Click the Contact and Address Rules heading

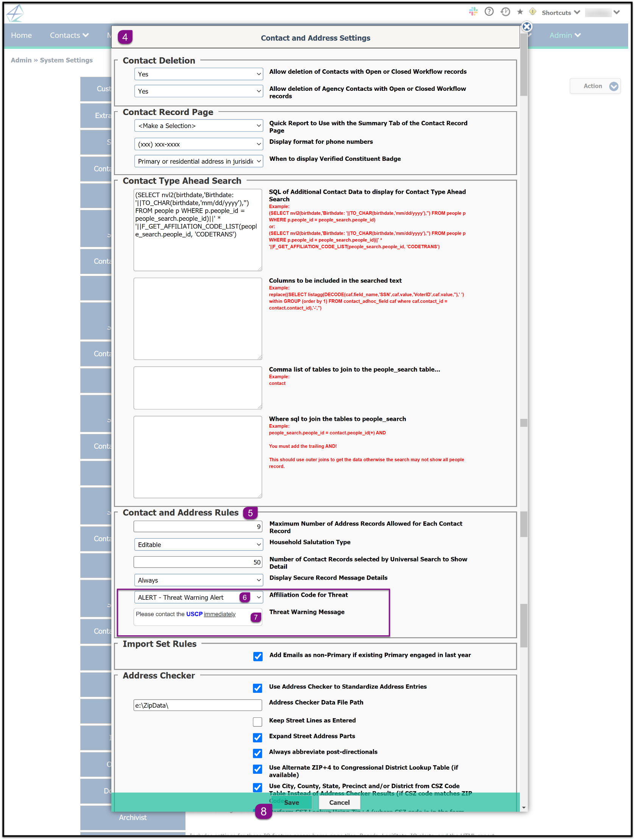181,513
